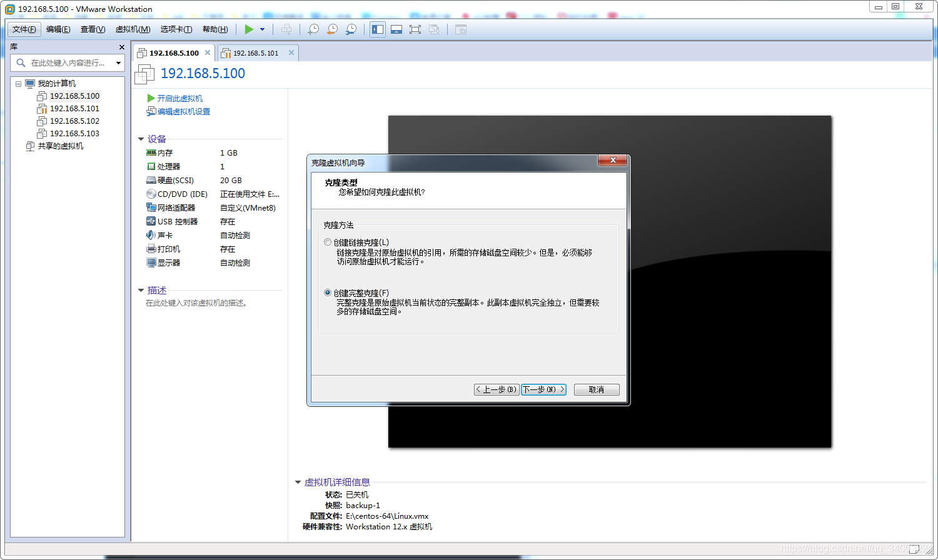
Task: Click the 取消 cancel button
Action: point(597,389)
